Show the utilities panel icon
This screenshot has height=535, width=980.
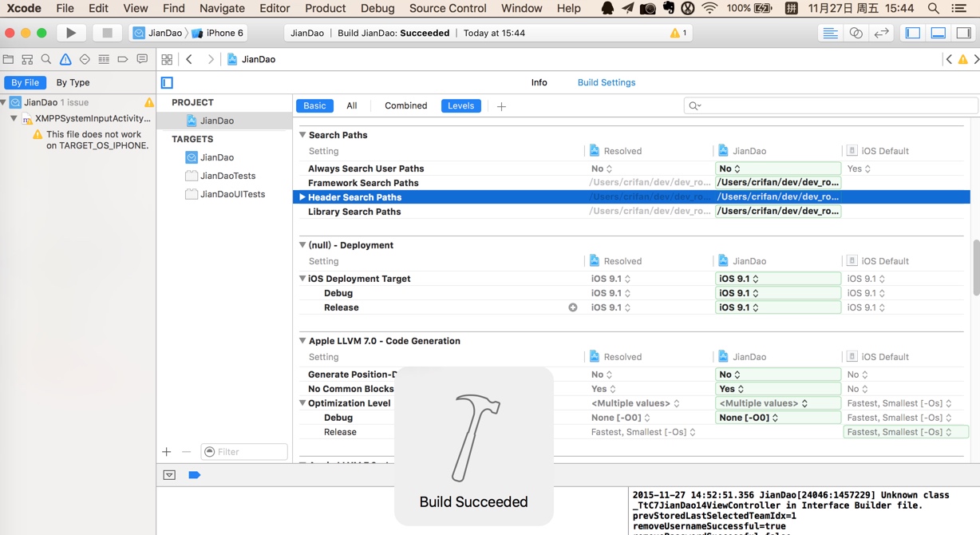[x=962, y=32]
